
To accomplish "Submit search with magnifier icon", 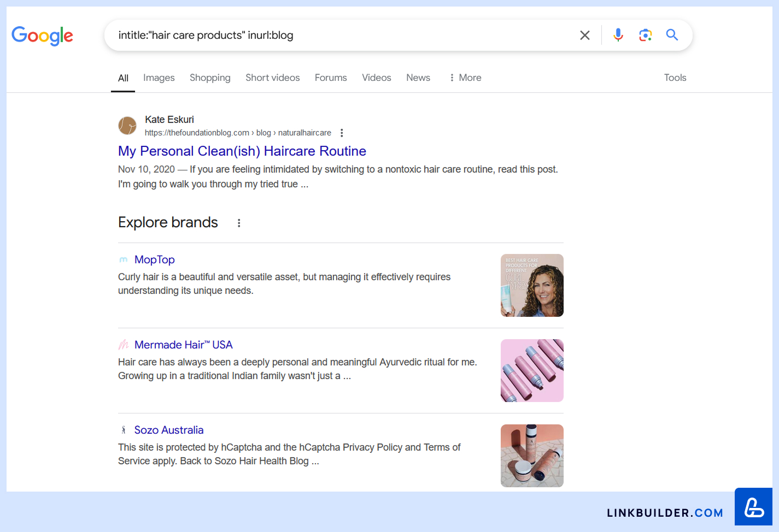I will click(672, 35).
